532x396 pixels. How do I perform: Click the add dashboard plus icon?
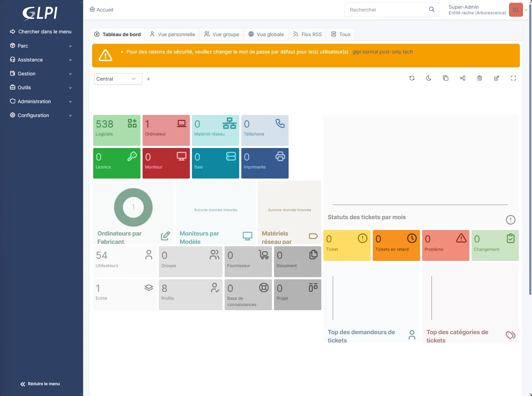tap(148, 79)
